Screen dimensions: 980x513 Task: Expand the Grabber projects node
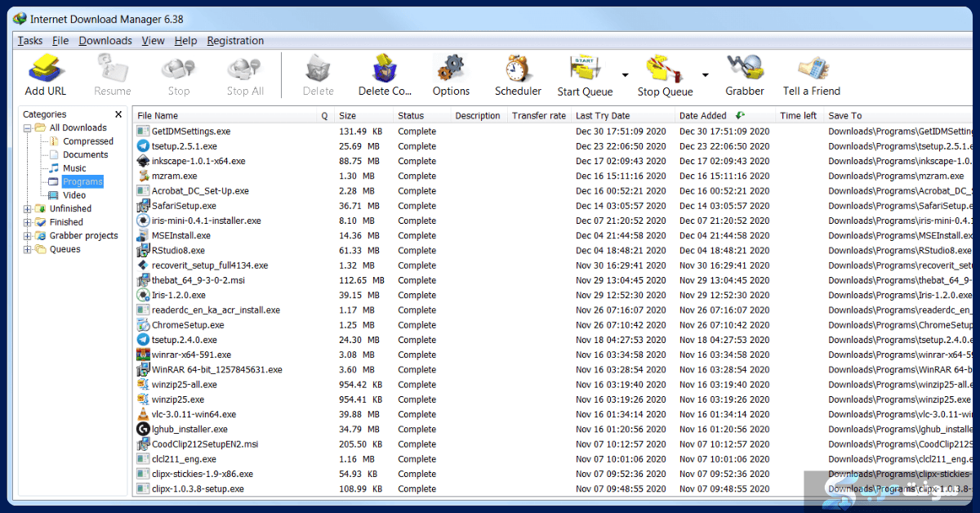point(28,236)
